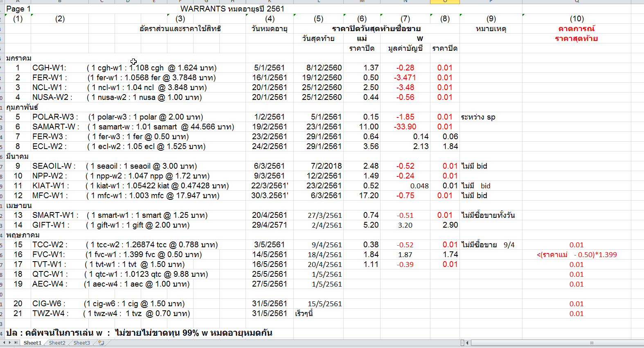Image resolution: width=644 pixels, height=348 pixels.
Task: Click the 'FVC-W1:' warrant name
Action: 49,254
